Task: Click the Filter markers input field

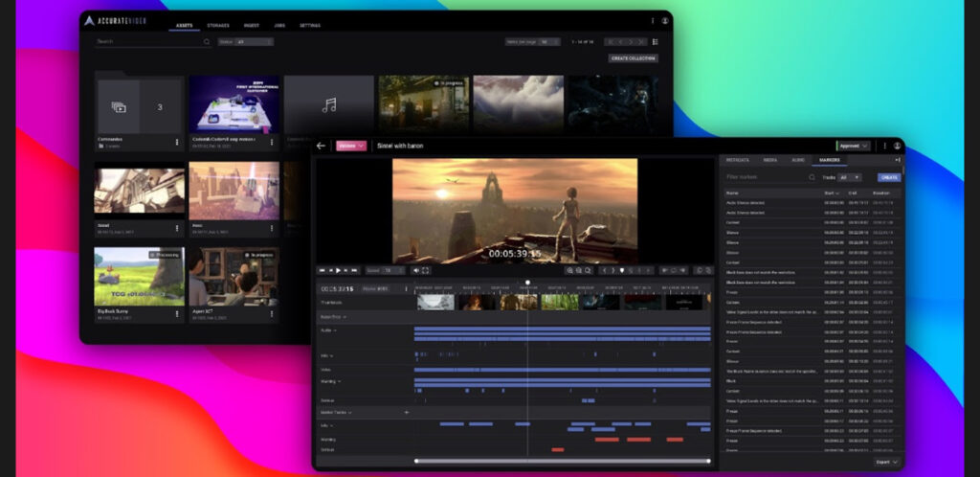Action: coord(770,177)
